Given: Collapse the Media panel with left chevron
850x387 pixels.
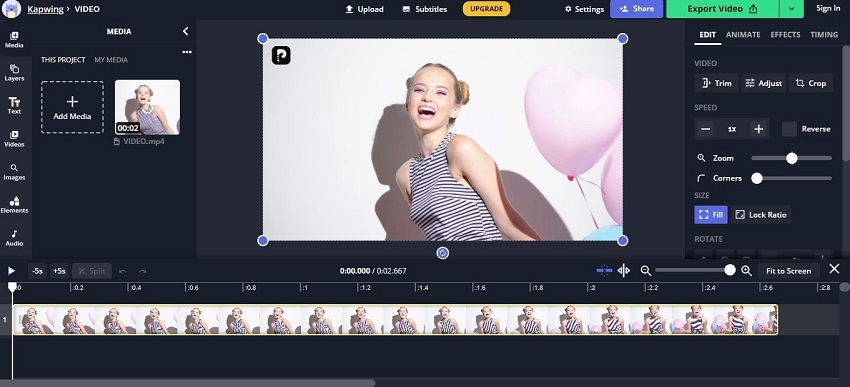Looking at the screenshot, I should 185,31.
